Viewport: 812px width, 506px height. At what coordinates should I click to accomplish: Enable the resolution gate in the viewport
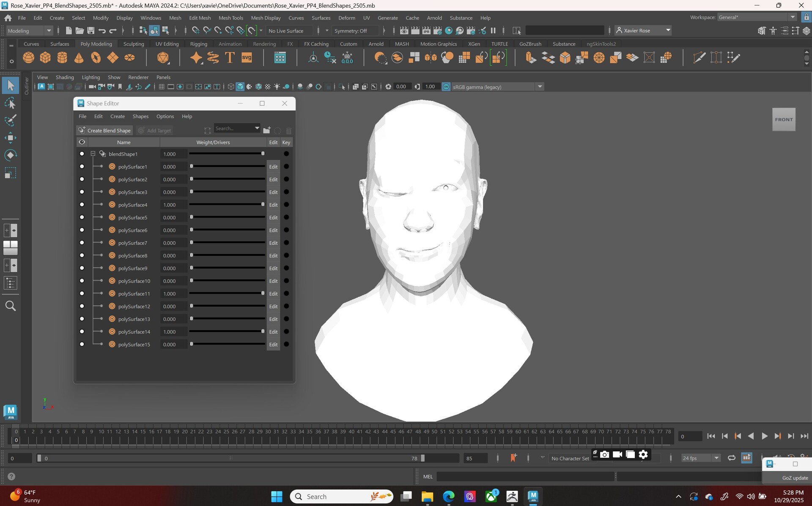[x=180, y=87]
